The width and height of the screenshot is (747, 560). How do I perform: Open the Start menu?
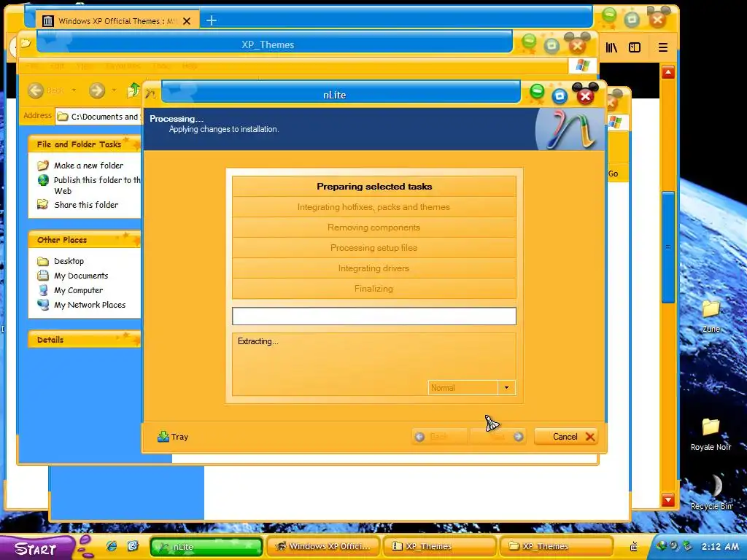[x=36, y=547]
